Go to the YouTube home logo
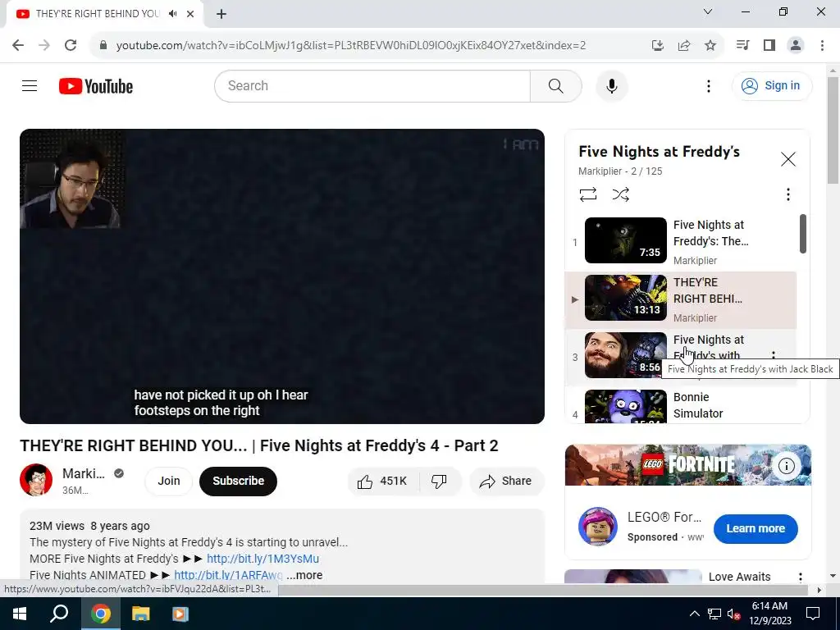The width and height of the screenshot is (840, 630). coord(96,86)
